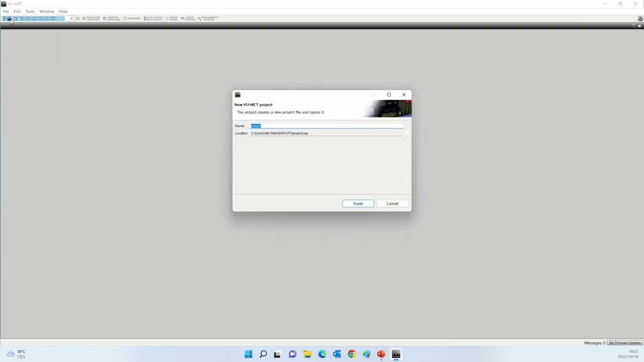The image size is (644, 362).
Task: Open the Teams Chat taskbar icon
Action: click(292, 354)
